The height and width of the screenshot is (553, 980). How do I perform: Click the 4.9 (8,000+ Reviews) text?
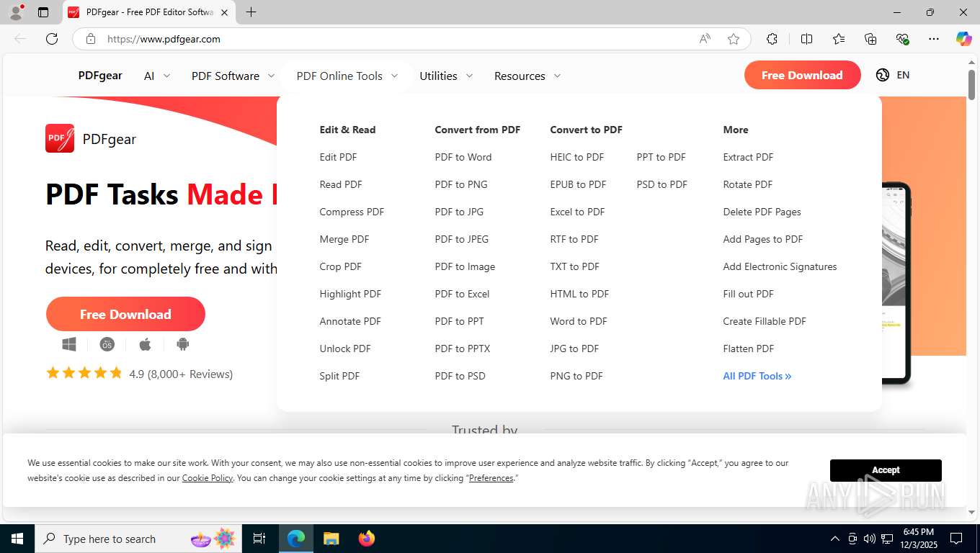(x=181, y=374)
